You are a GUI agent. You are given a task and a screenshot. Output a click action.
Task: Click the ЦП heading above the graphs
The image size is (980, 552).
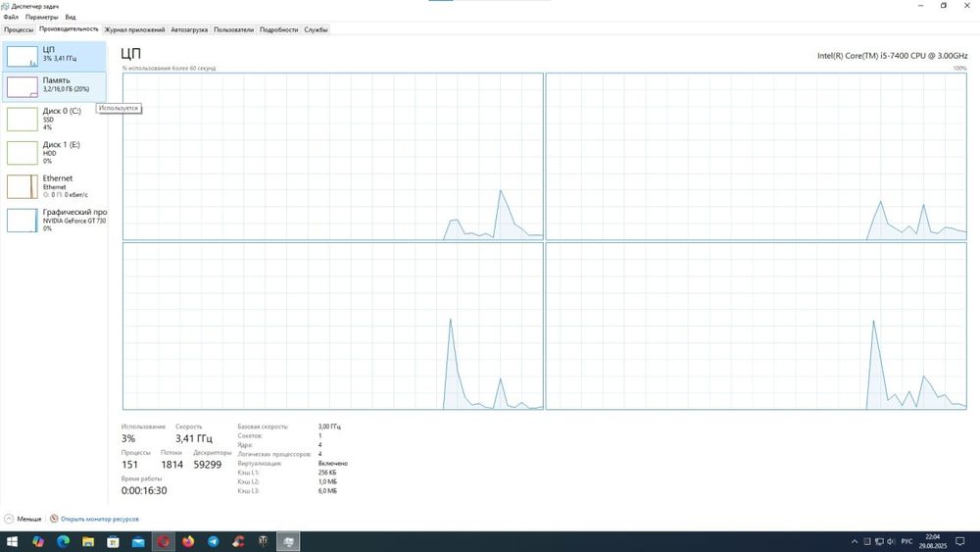pyautogui.click(x=130, y=54)
